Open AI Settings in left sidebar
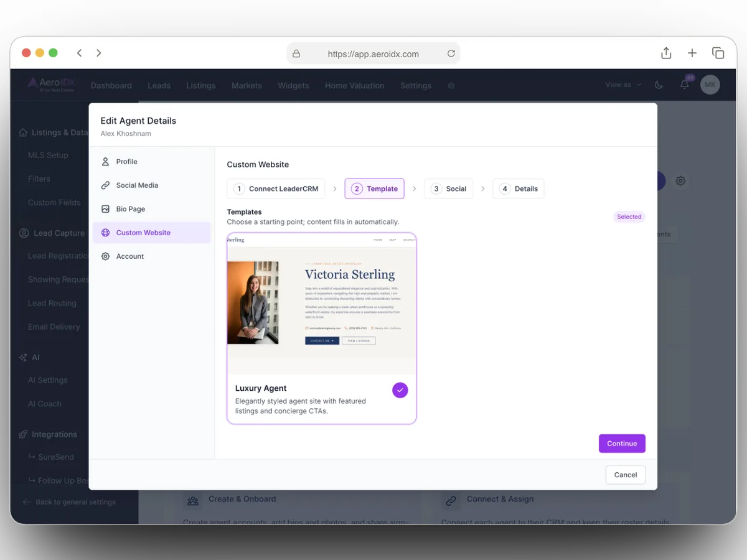This screenshot has width=747, height=560. tap(47, 380)
